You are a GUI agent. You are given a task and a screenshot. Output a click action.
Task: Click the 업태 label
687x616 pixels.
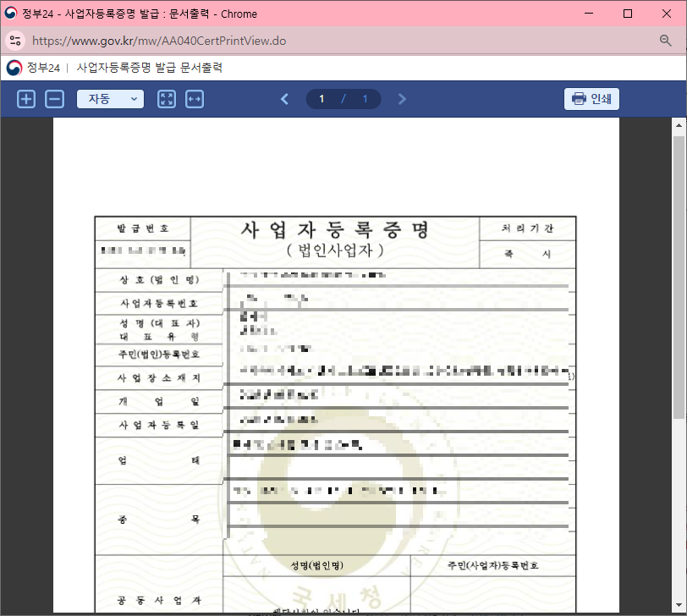click(159, 460)
